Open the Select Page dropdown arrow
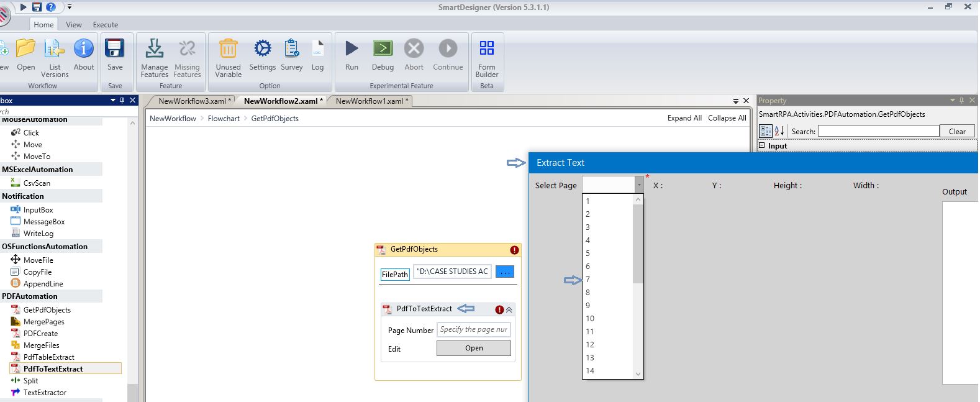The width and height of the screenshot is (980, 402). (638, 185)
